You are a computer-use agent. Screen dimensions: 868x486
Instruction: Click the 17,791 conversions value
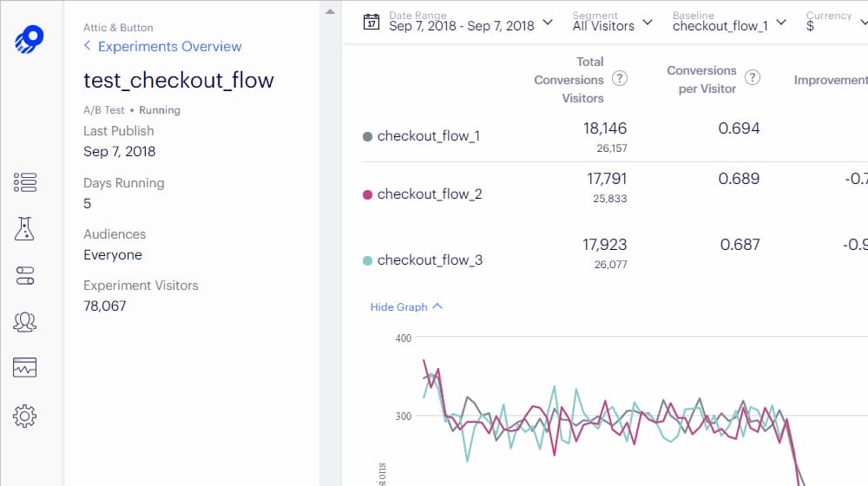click(x=607, y=179)
